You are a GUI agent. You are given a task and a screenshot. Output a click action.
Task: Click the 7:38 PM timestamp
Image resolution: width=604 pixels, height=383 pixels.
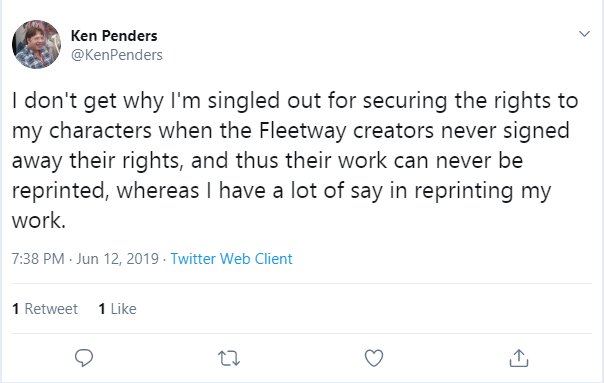[x=38, y=259]
